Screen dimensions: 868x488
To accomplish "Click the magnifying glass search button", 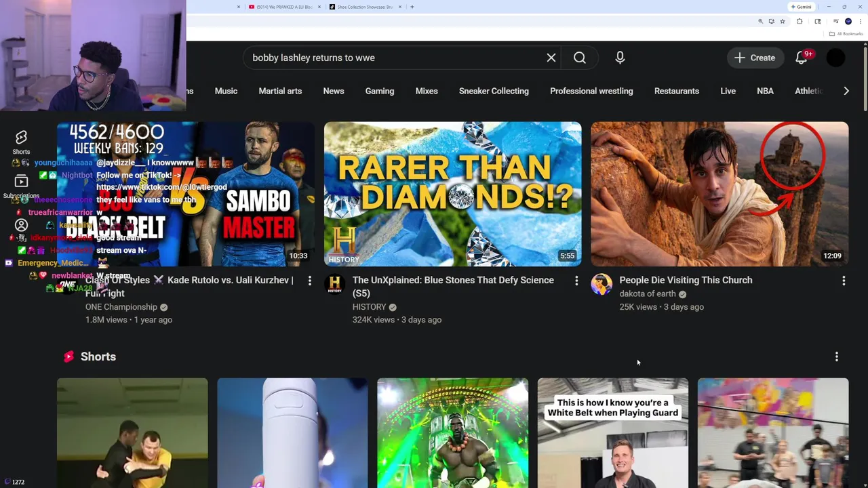I will click(580, 58).
